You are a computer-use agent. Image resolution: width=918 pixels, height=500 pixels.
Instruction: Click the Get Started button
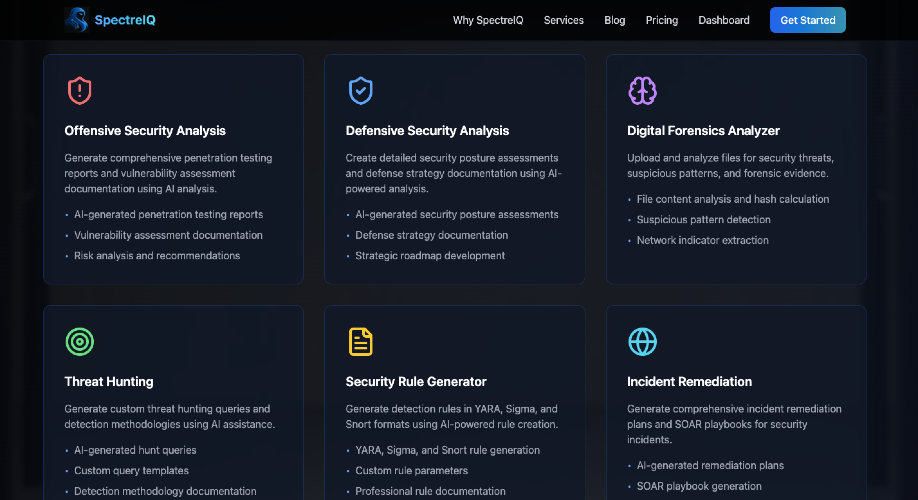807,20
